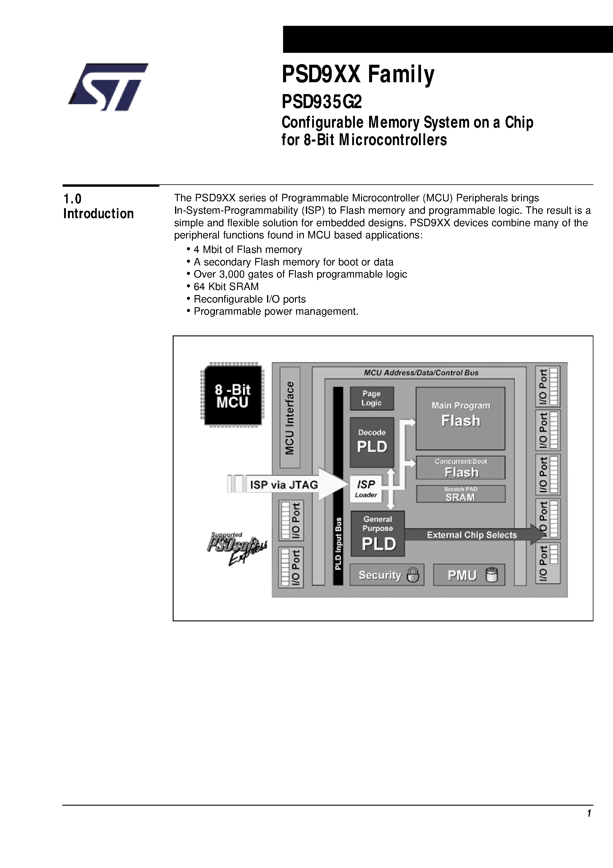Toggle the Concurrent Boot Flash block
613x868 pixels.
coord(464,462)
